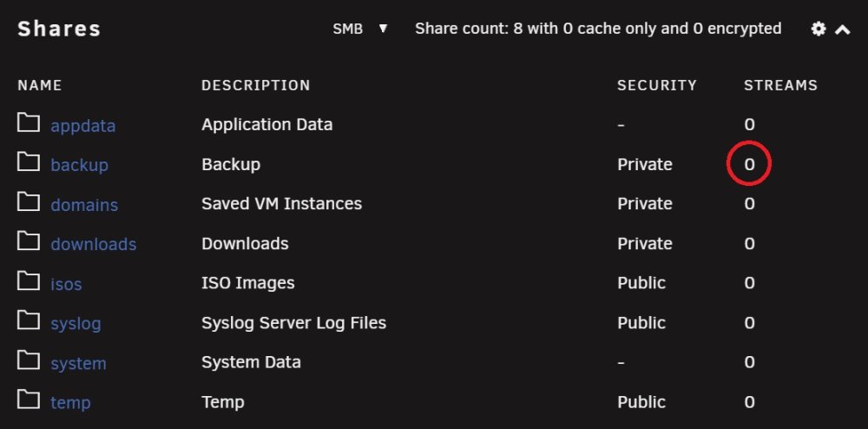Click the folder icon next to isos
The image size is (868, 429).
coord(29,281)
